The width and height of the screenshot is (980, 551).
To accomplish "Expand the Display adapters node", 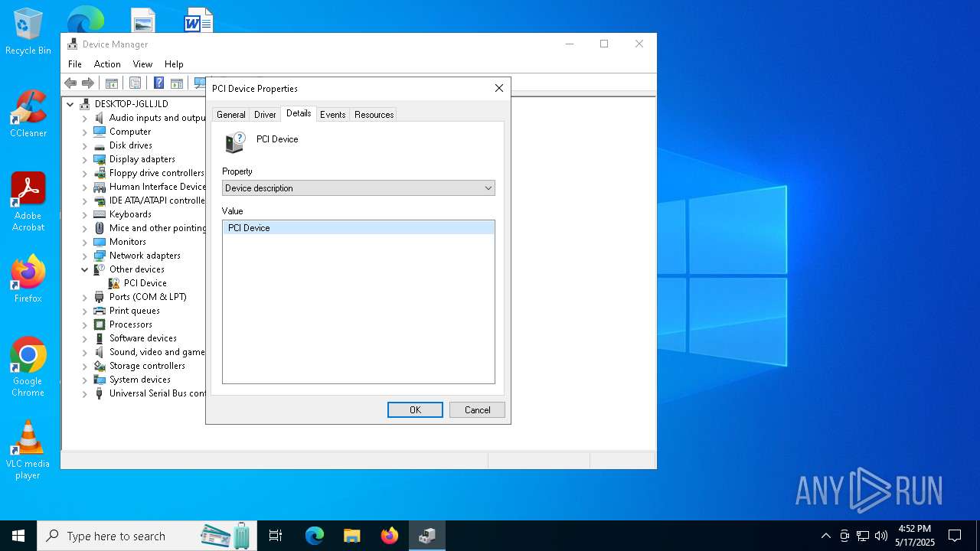I will (85, 159).
